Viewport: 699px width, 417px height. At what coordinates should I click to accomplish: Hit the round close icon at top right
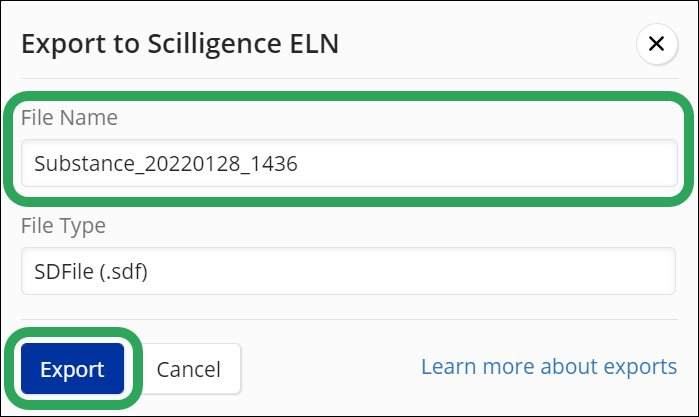(656, 45)
